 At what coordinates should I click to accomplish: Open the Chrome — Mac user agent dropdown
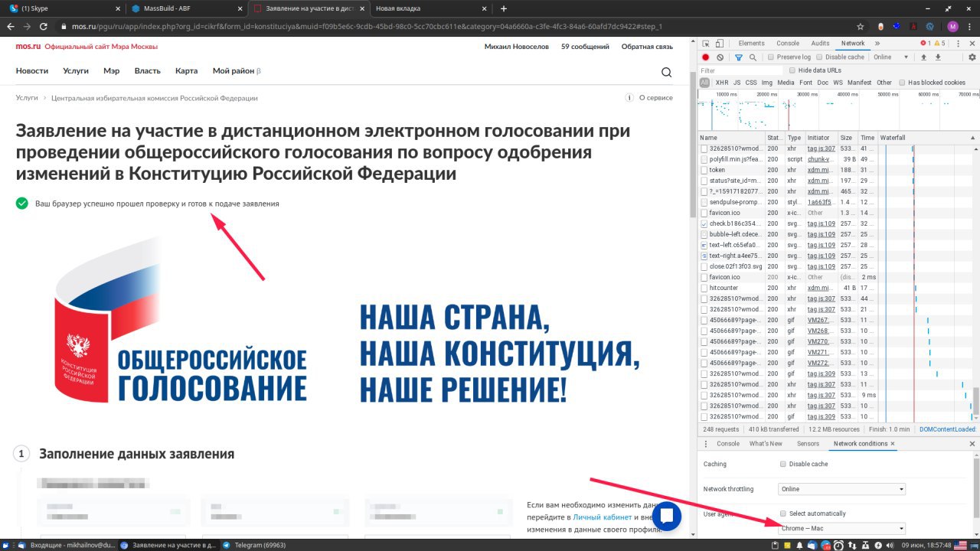tap(842, 528)
